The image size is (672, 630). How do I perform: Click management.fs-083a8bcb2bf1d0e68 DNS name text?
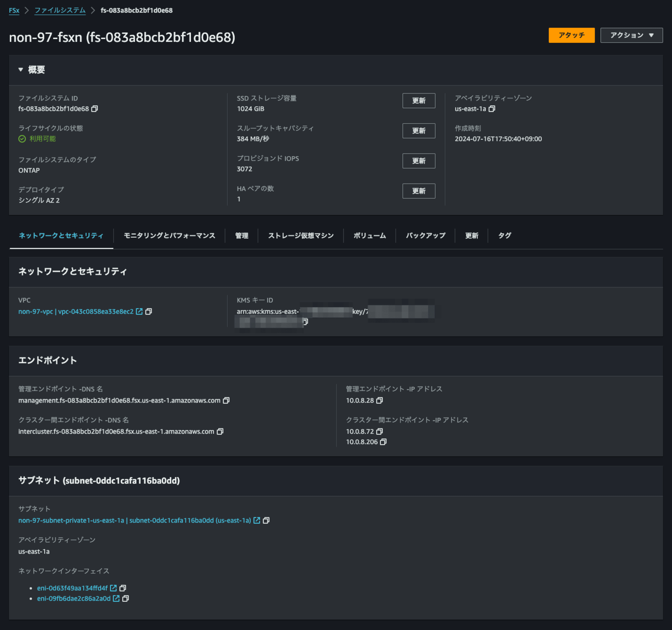[x=119, y=400]
